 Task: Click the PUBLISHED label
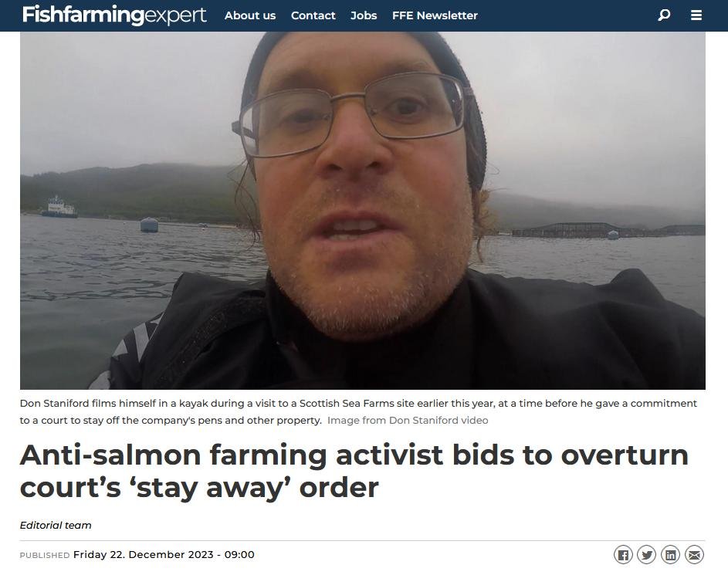click(45, 555)
